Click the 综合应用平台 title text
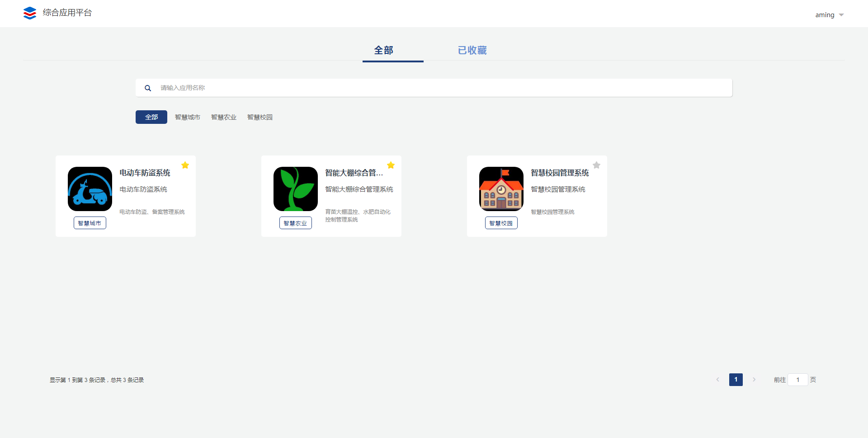The height and width of the screenshot is (438, 868). pos(67,13)
